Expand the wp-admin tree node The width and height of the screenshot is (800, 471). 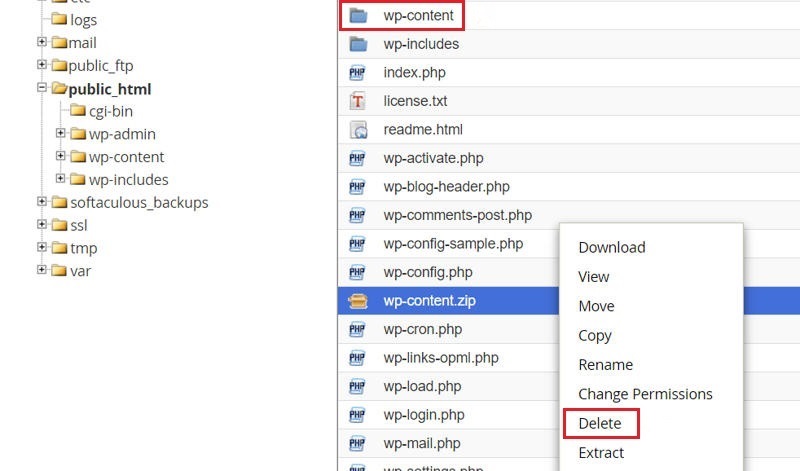coord(60,133)
